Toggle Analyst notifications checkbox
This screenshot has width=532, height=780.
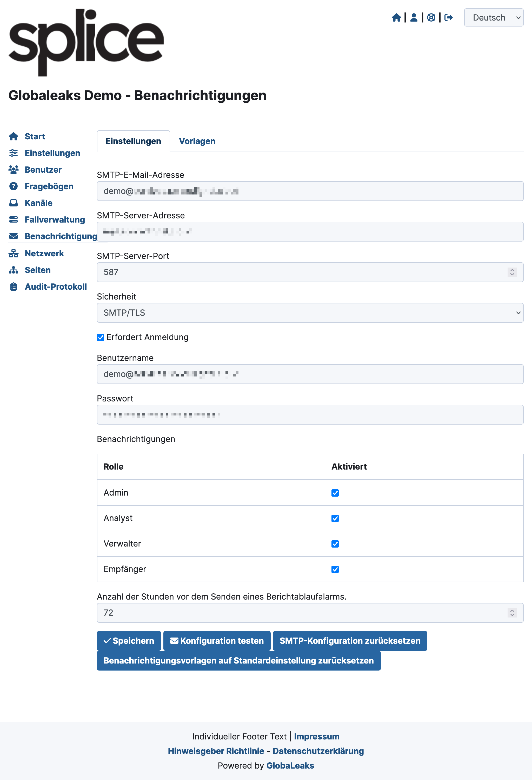click(335, 518)
